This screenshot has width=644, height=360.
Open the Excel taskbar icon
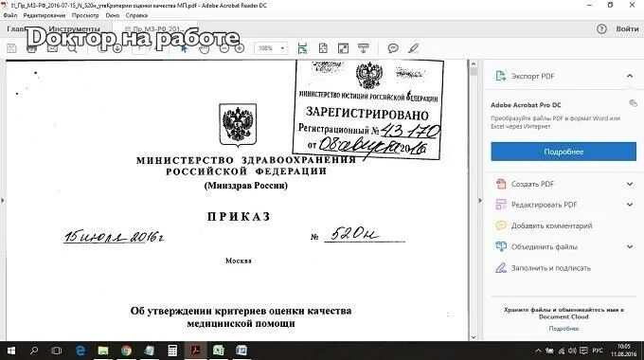[x=218, y=351]
